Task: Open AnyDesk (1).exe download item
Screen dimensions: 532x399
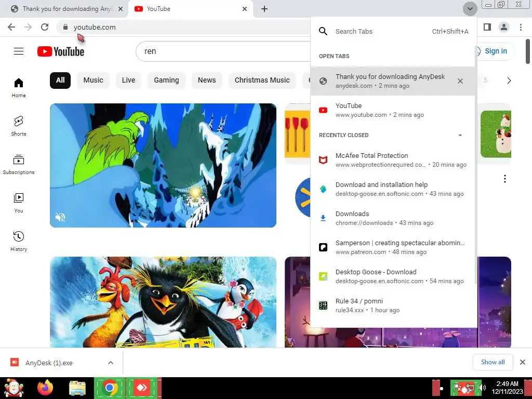Action: pos(49,363)
